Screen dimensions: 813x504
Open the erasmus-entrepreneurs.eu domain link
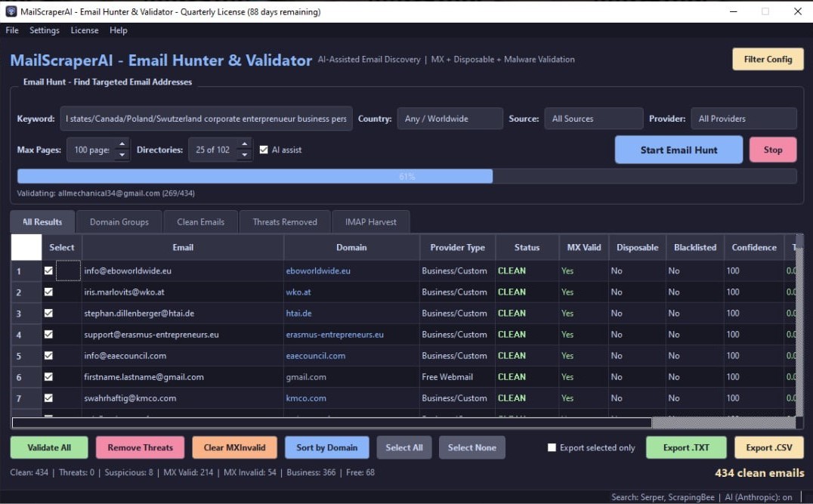click(x=335, y=335)
